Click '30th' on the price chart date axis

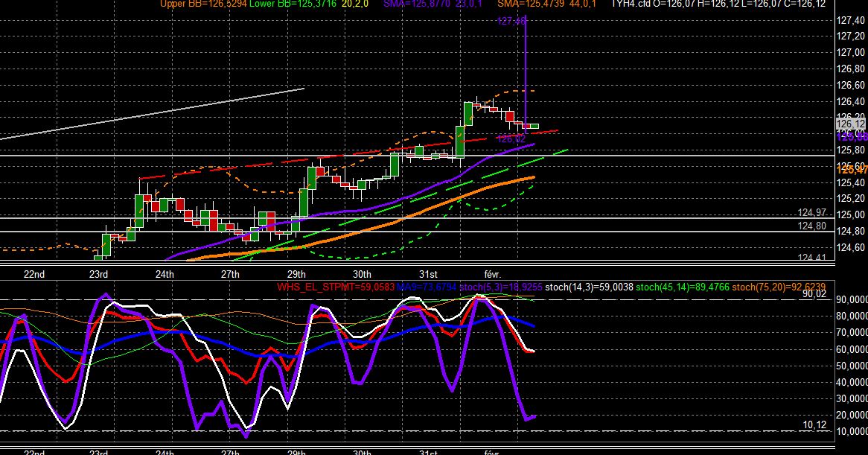click(x=362, y=274)
